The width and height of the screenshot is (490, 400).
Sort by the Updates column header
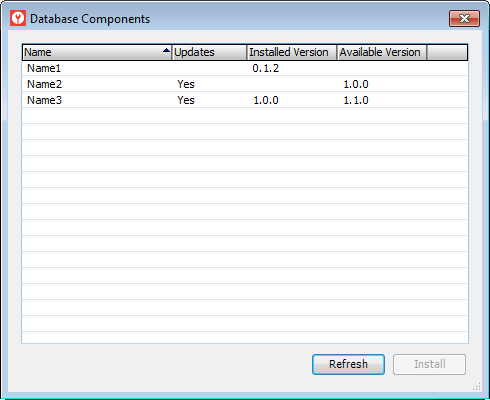click(x=209, y=52)
